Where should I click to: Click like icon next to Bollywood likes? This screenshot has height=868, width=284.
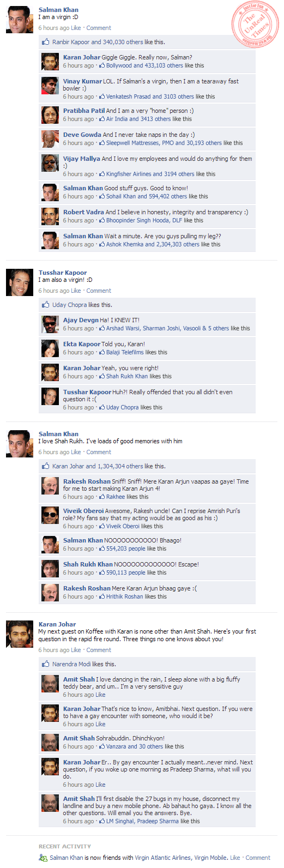coord(102,65)
